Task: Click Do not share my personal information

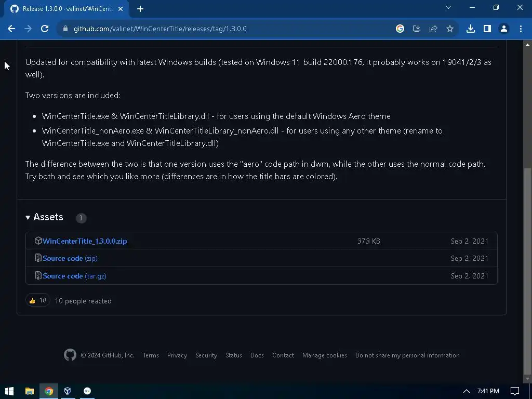Action: click(407, 355)
